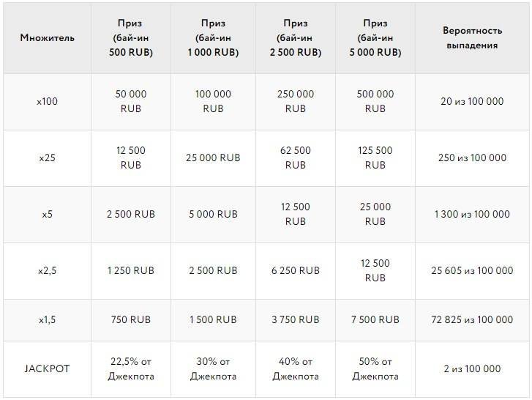Select the "бай-ин 500 RUB" prize header
The image size is (532, 400).
pos(130,37)
